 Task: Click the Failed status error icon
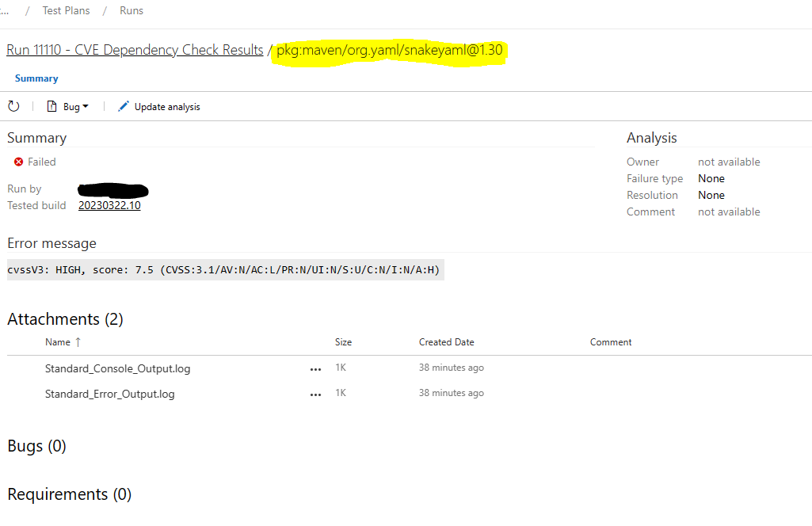tap(17, 162)
